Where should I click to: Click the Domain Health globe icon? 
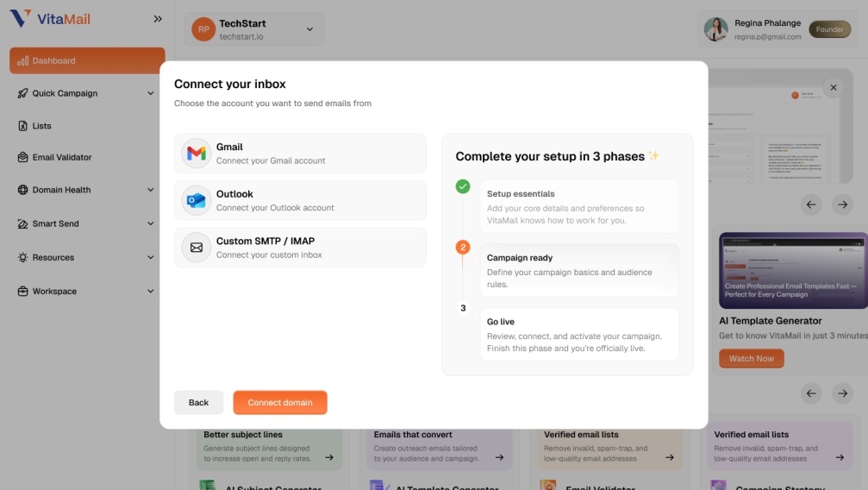tap(22, 190)
